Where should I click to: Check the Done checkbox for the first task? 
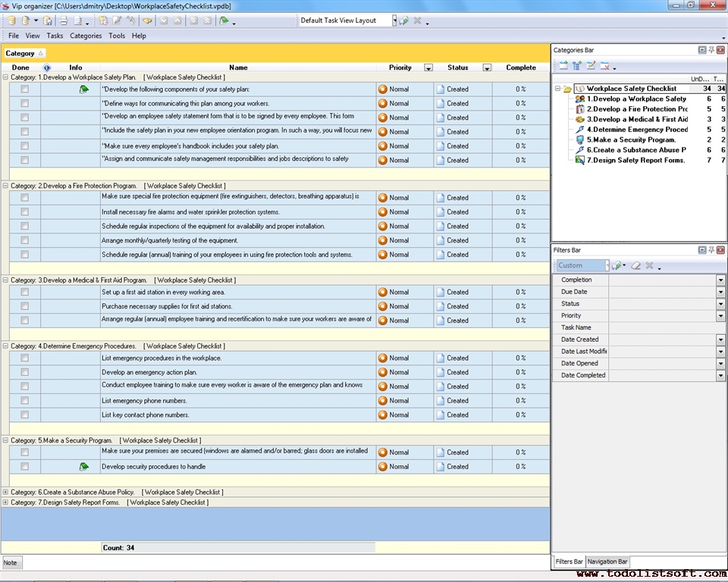(23, 89)
